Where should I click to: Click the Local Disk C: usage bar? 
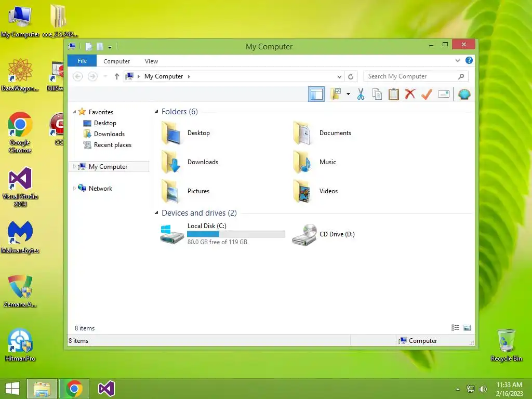236,234
